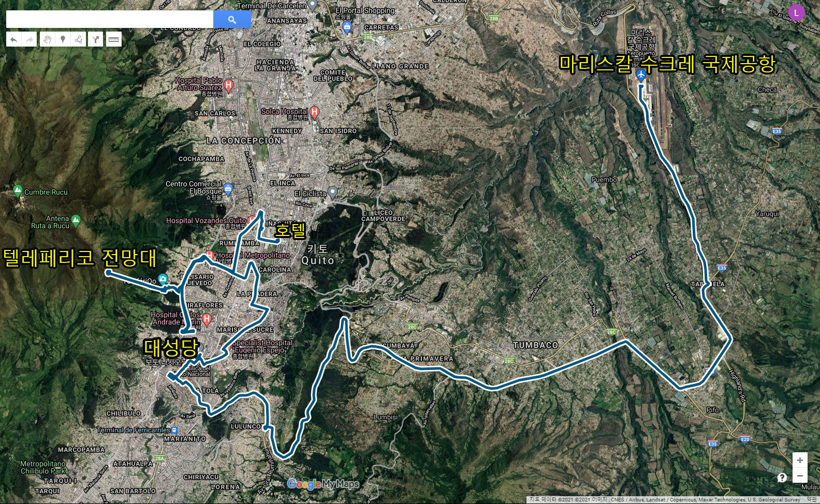Open the add directions tool
The width and height of the screenshot is (820, 504).
point(95,39)
